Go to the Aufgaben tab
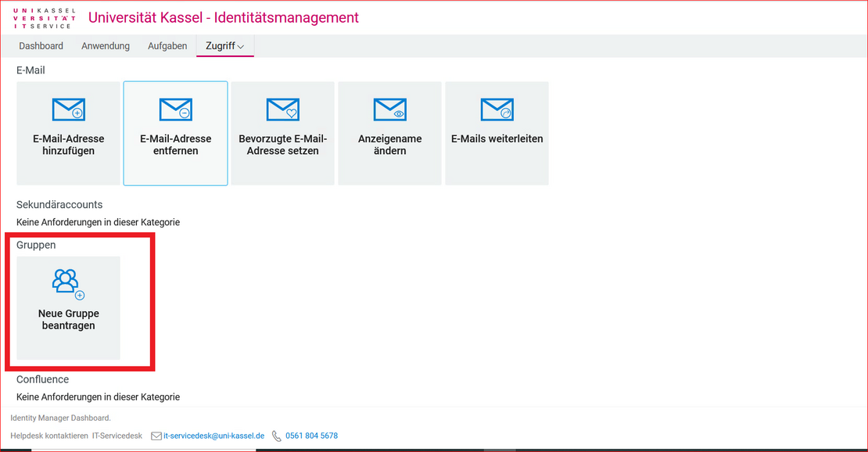 coord(167,46)
